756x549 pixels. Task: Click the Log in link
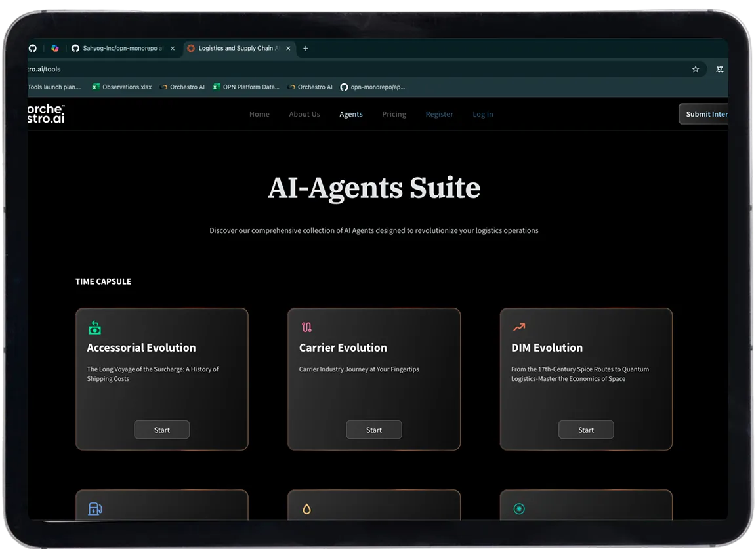point(482,114)
